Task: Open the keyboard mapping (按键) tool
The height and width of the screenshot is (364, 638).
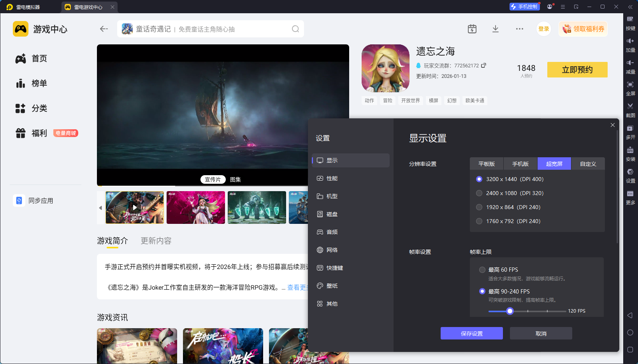Action: pos(631,23)
